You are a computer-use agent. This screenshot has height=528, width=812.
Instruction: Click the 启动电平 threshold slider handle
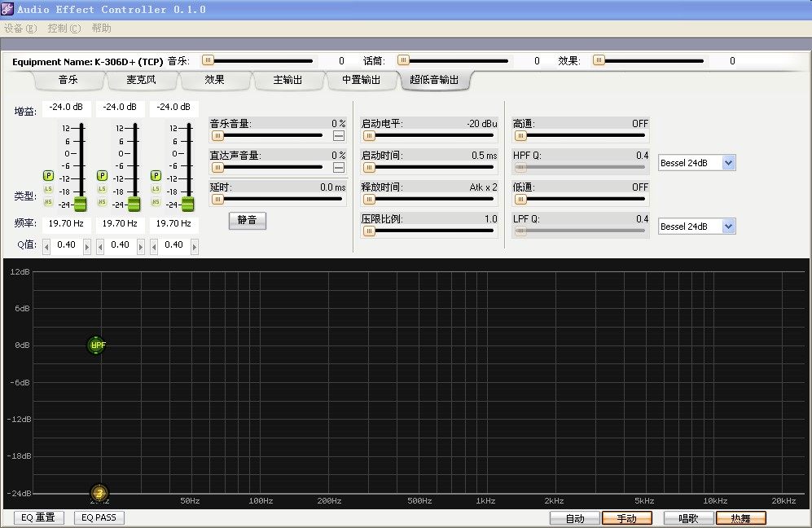point(369,136)
